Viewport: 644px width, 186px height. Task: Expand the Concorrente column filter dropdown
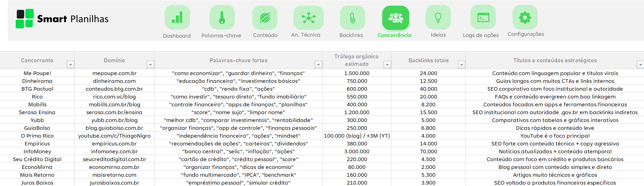[x=70, y=64]
